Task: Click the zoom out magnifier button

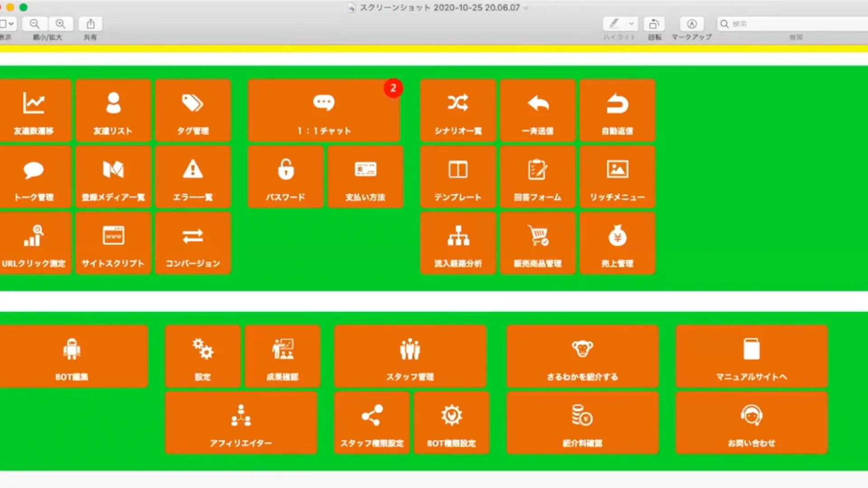Action: click(x=34, y=24)
